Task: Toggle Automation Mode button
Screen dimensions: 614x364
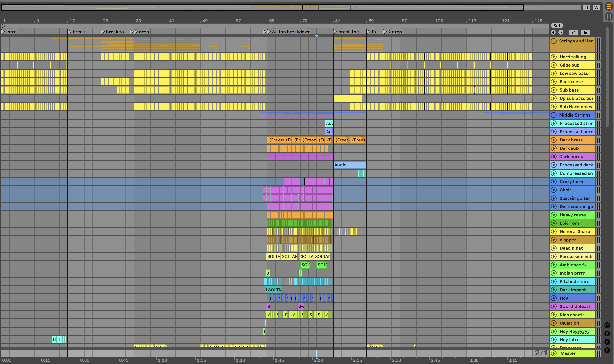Action: pos(573,32)
